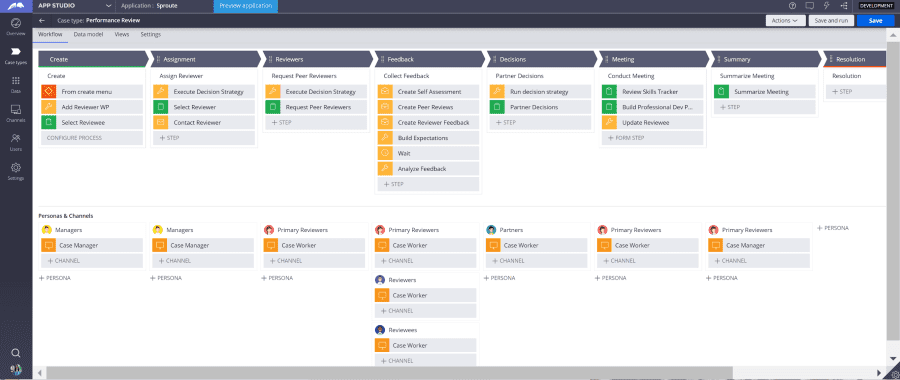Image resolution: width=900 pixels, height=380 pixels.
Task: Switch to the Settings tab
Action: coord(151,34)
